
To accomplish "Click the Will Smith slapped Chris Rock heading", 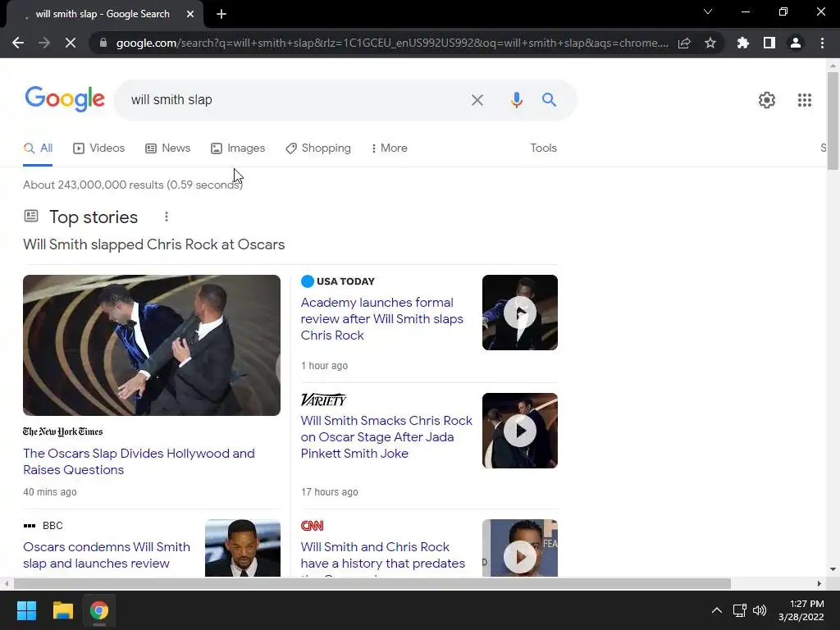I will pos(153,244).
